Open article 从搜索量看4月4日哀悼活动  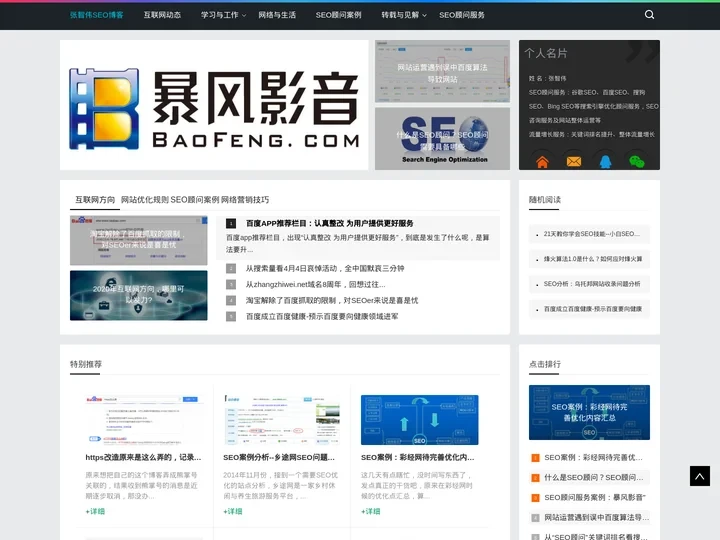coord(325,268)
